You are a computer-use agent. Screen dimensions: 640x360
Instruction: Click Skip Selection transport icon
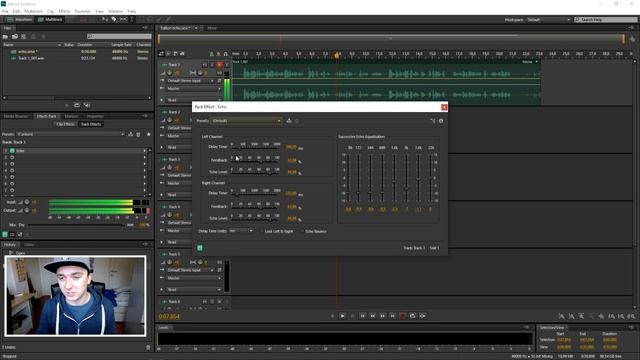tap(422, 316)
